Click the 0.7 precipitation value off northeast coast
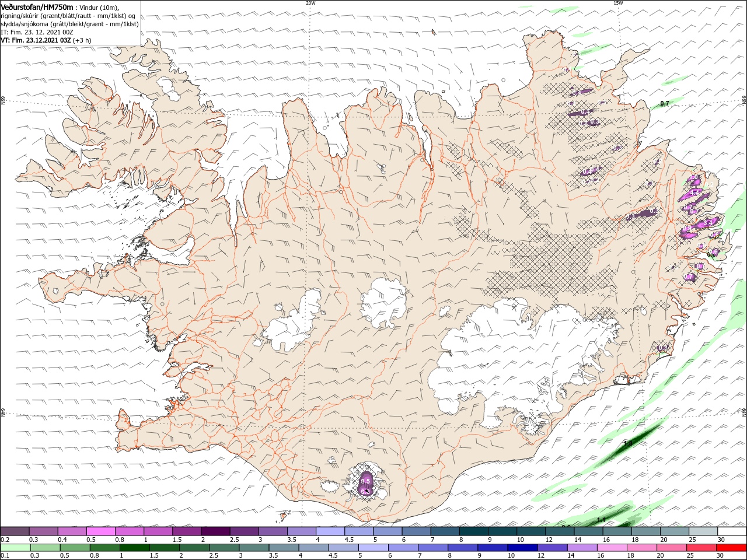The width and height of the screenshot is (747, 560). click(x=664, y=103)
